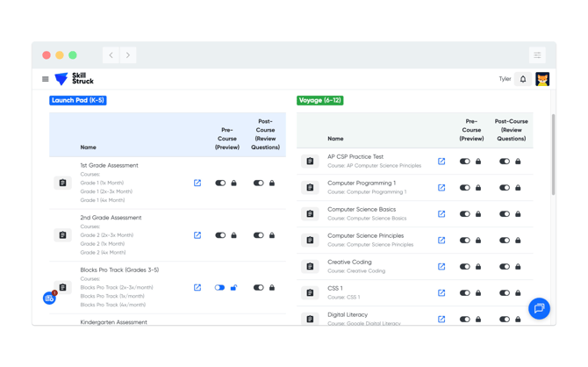Toggle post-course for Computer Programming 1
Image resolution: width=588 pixels, height=367 pixels.
click(x=505, y=188)
